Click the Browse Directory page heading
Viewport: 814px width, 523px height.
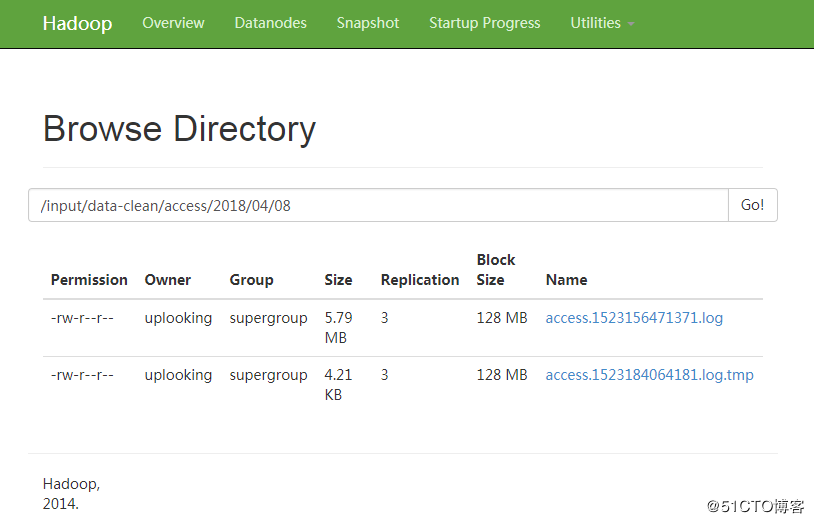(x=179, y=129)
